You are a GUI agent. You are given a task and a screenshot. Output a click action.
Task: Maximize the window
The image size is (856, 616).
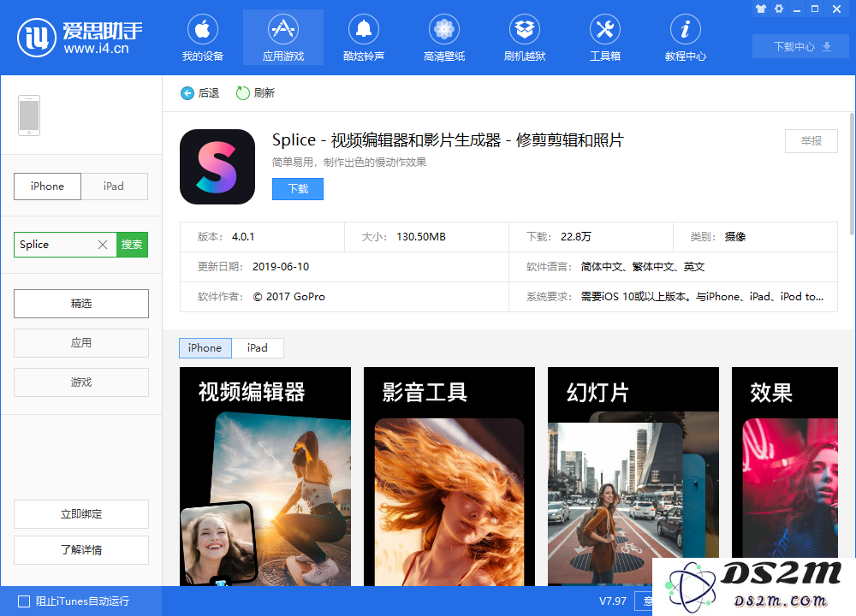(x=815, y=9)
